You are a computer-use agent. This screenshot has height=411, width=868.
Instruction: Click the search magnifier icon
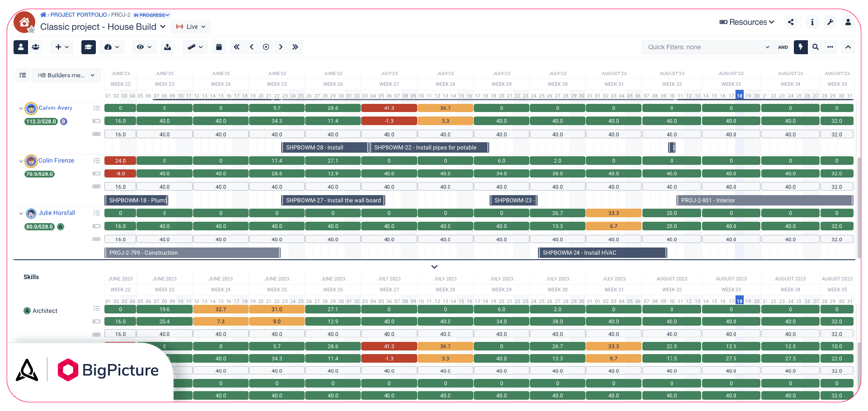[816, 47]
